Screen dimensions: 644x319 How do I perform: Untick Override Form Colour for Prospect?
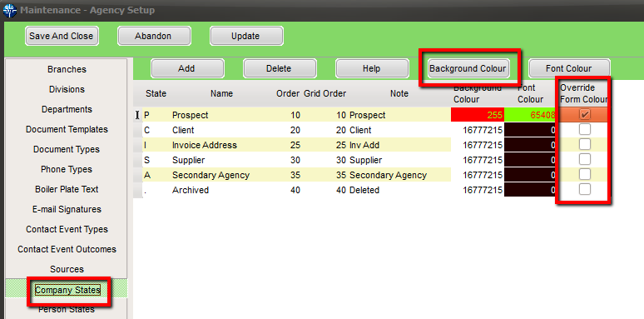click(x=584, y=115)
